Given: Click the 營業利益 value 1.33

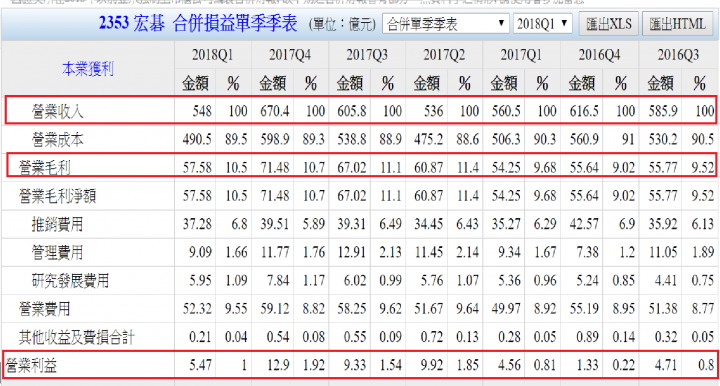Looking at the screenshot, I should 587,365.
